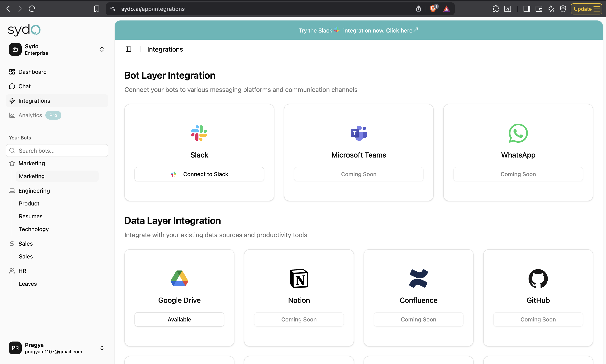Screen dimensions: 606x364
Task: Bookmark this page icon
Action: (x=97, y=9)
